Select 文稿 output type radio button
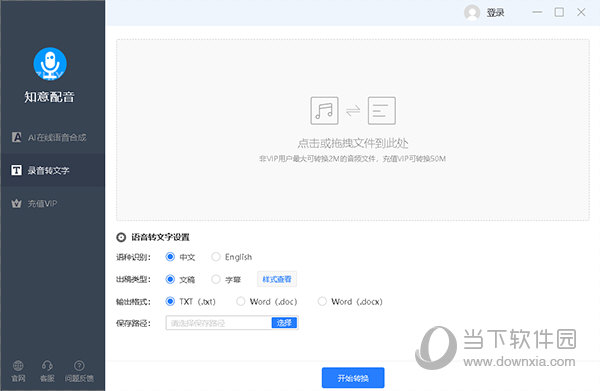The height and width of the screenshot is (391, 600). [170, 279]
